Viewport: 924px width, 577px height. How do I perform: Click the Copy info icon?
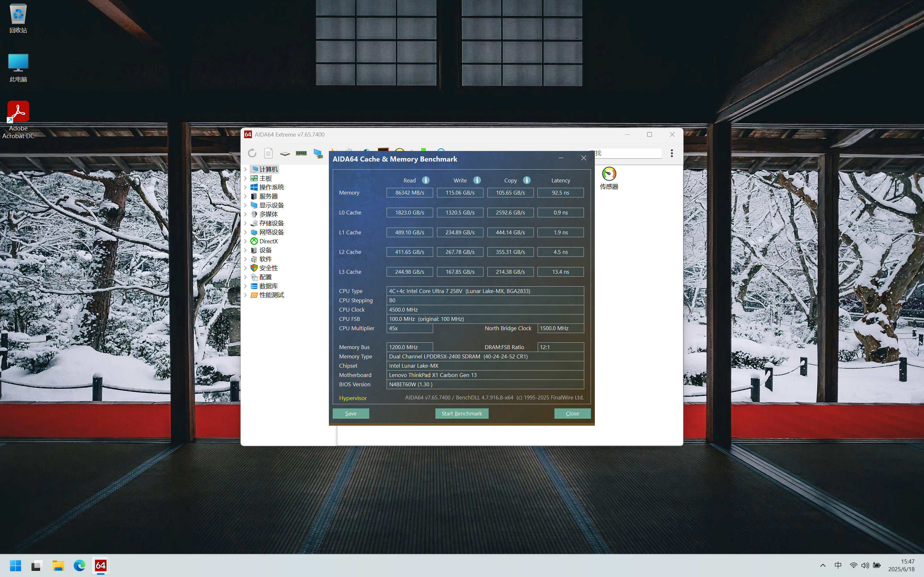pos(526,180)
